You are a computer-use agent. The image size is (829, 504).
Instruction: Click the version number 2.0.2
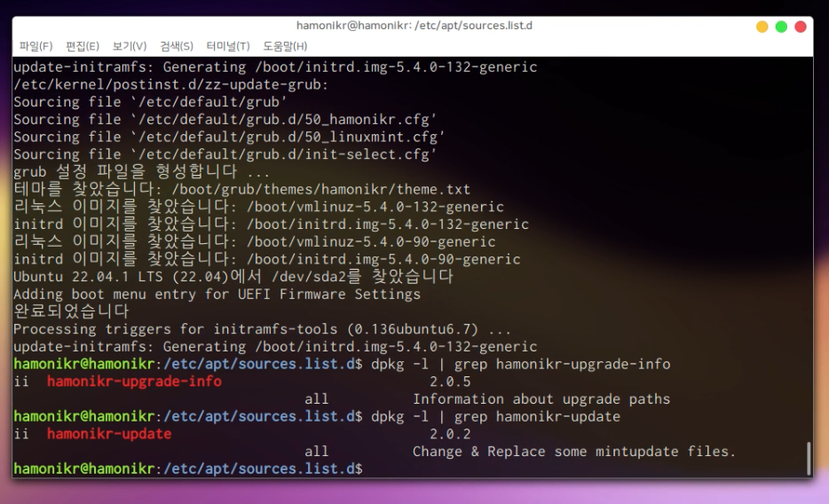point(450,434)
